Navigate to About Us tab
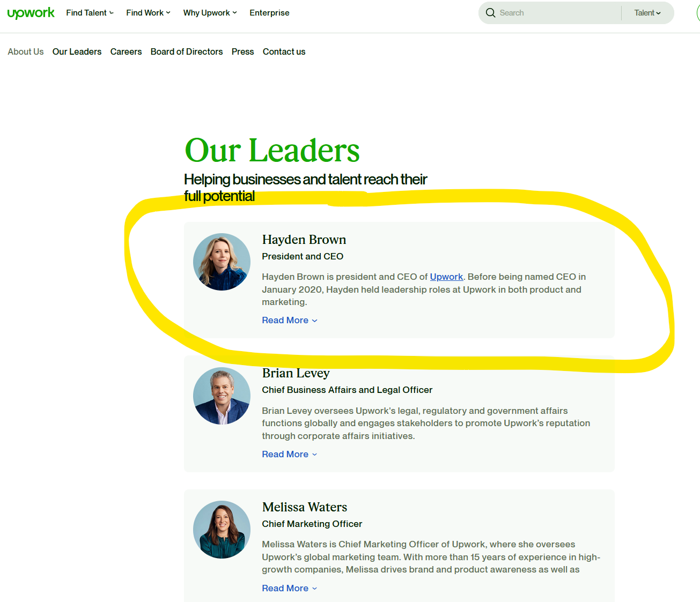The width and height of the screenshot is (700, 602). (26, 51)
